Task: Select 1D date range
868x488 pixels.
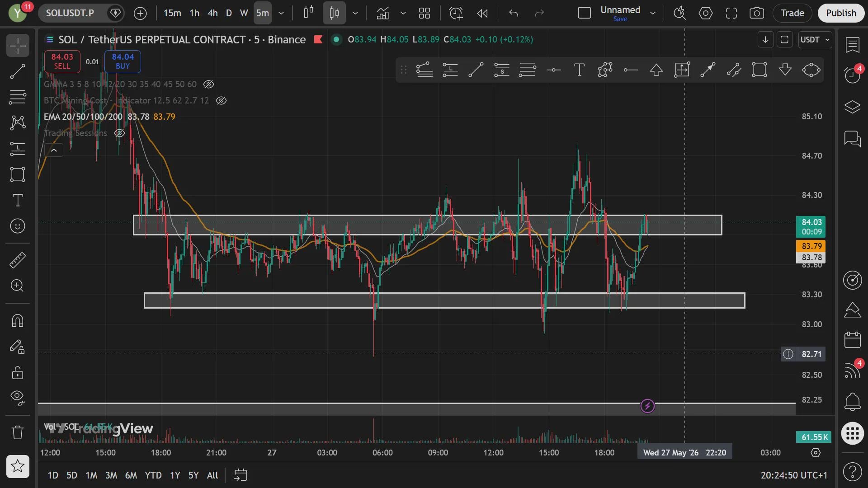Action: [53, 475]
